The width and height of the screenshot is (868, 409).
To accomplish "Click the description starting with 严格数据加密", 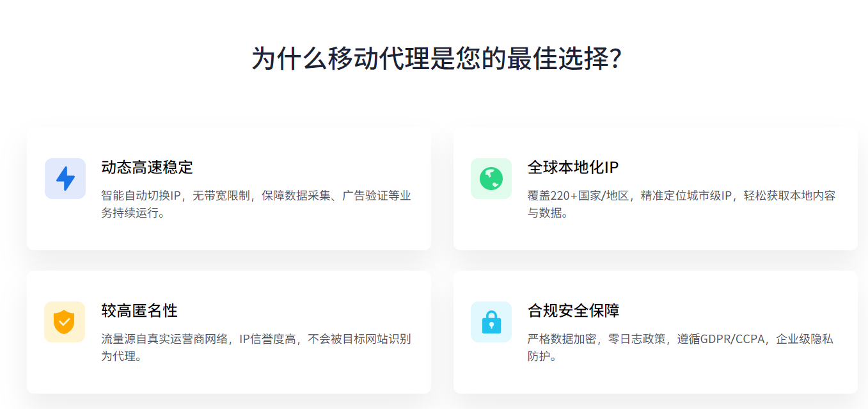I will coord(681,348).
